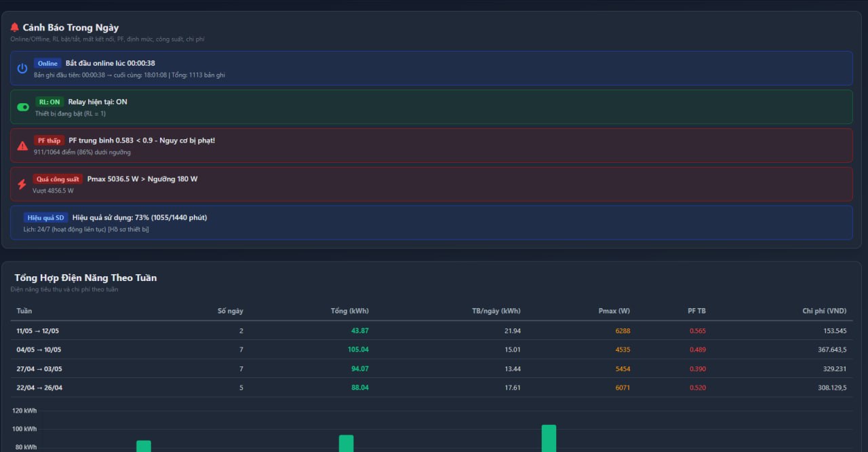Screen dimensions: 868x452
Task: Click the PF value 0.565
Action: [698, 331]
